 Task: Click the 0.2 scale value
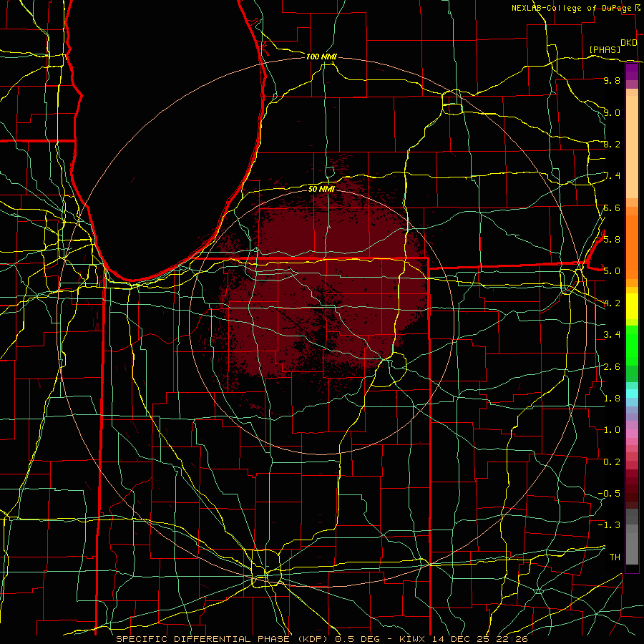pyautogui.click(x=612, y=462)
